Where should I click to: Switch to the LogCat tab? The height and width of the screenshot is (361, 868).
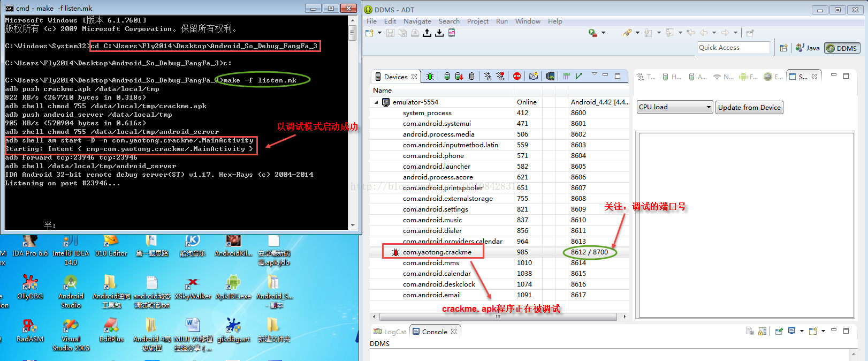390,332
